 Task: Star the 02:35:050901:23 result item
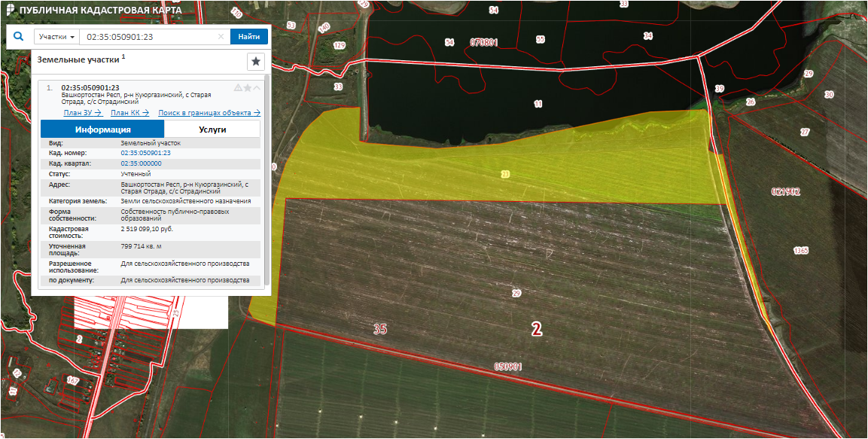[248, 88]
